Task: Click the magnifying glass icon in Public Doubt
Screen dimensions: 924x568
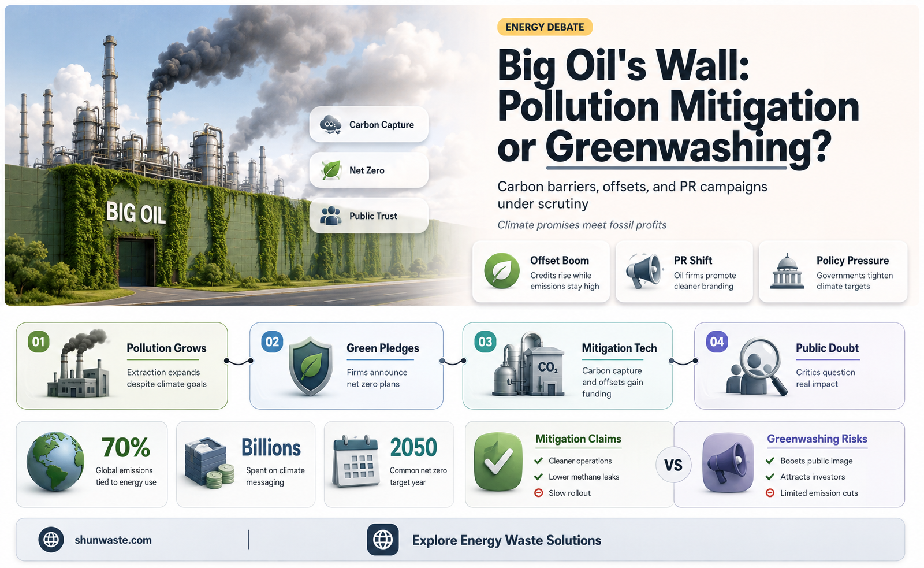Action: (757, 367)
